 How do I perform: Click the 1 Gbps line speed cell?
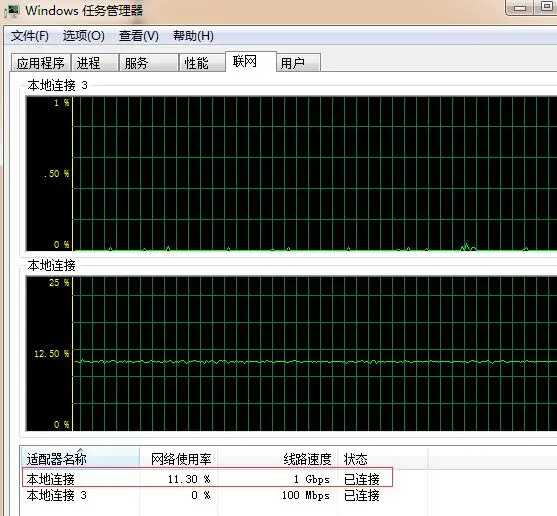coord(312,479)
